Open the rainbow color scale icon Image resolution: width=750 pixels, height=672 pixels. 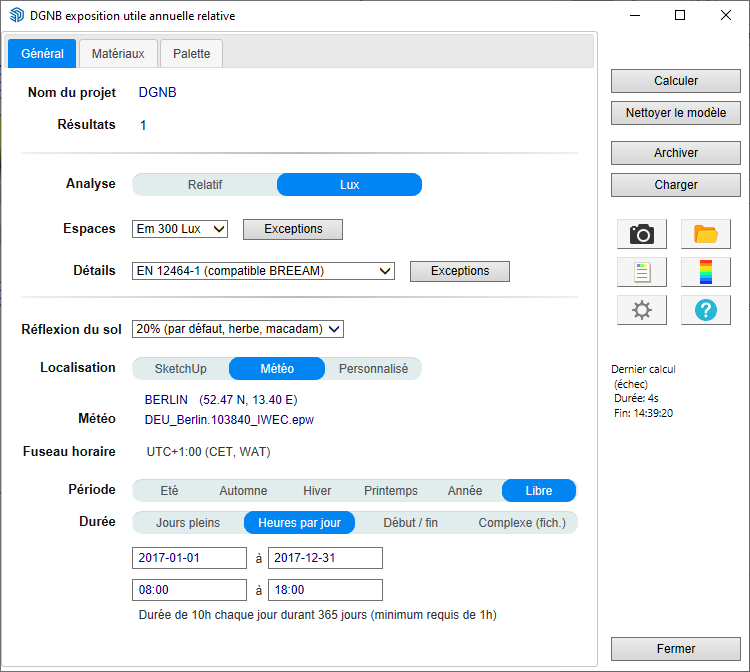point(706,272)
